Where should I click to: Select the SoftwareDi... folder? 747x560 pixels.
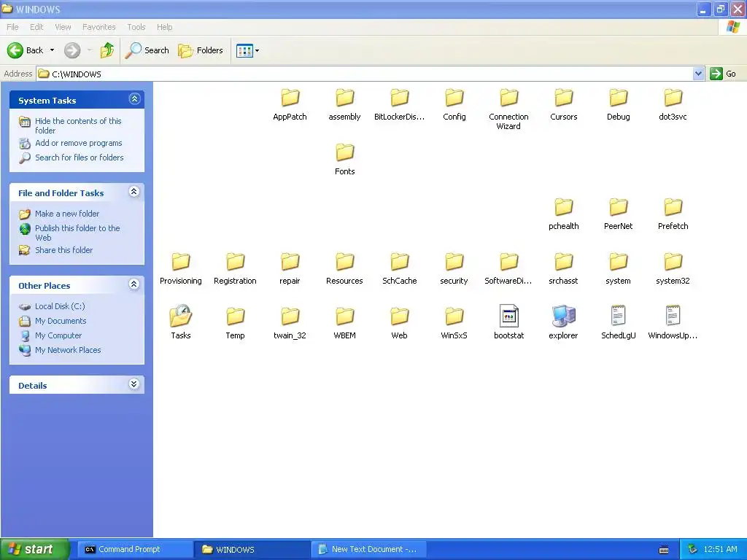coord(508,269)
